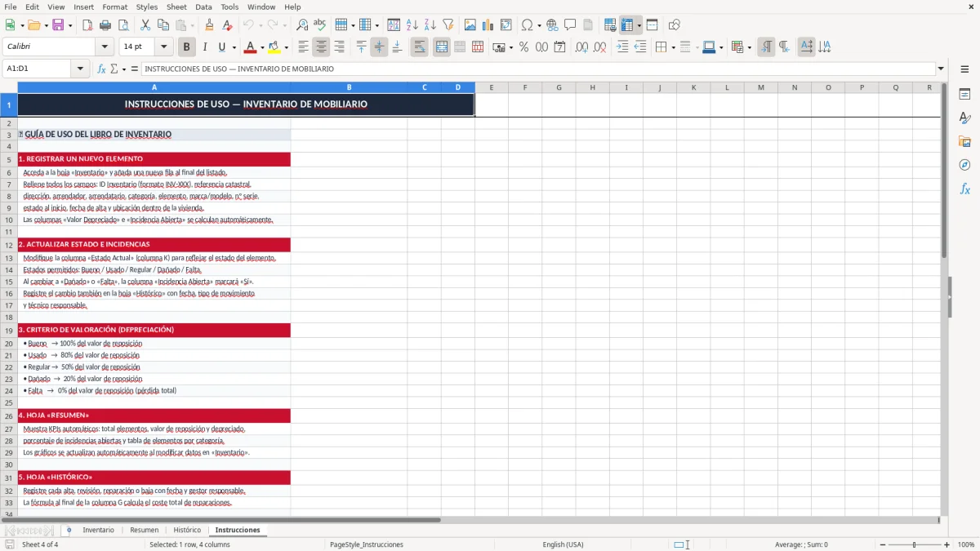
Task: Copy the selected cells
Action: click(x=163, y=25)
